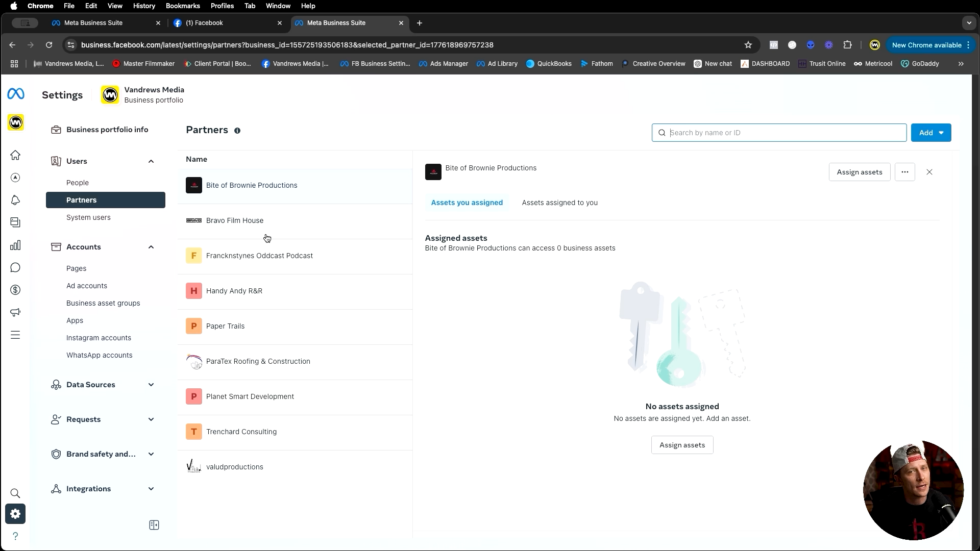This screenshot has height=551, width=980.
Task: Open the Notifications bell icon
Action: [15, 200]
